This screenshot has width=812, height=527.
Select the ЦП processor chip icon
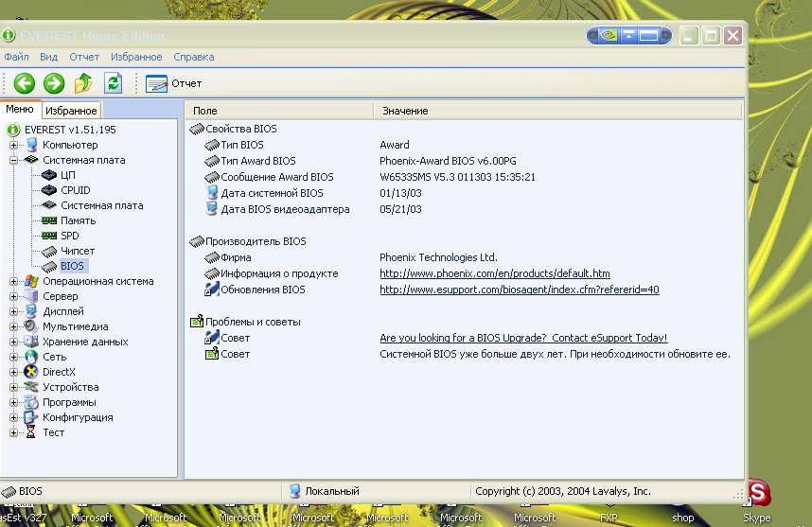click(49, 175)
